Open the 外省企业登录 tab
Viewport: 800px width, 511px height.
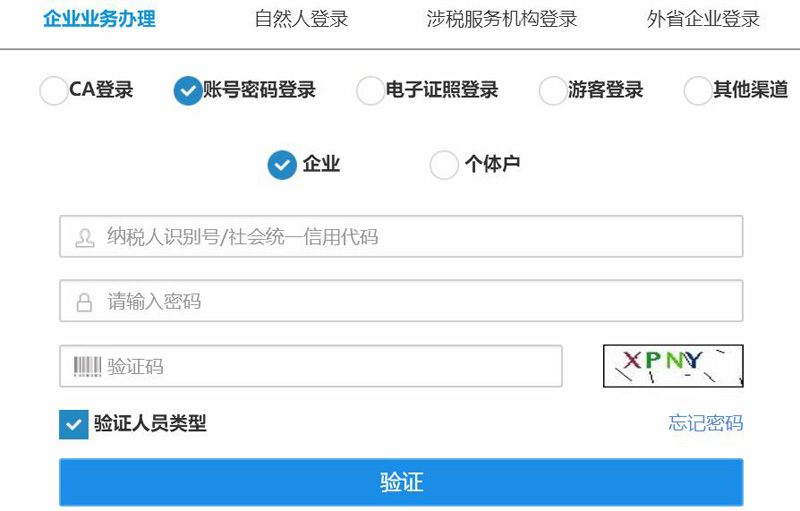pyautogui.click(x=703, y=19)
